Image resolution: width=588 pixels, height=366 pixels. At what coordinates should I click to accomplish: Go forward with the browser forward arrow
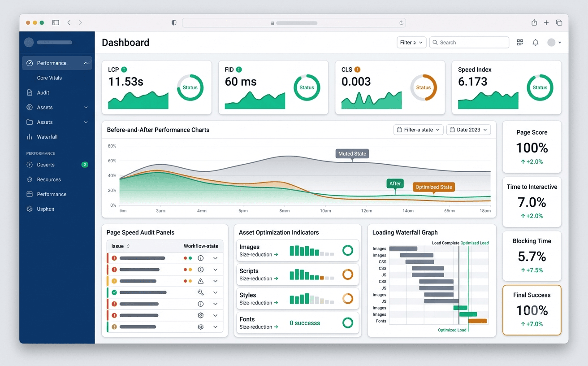(80, 22)
